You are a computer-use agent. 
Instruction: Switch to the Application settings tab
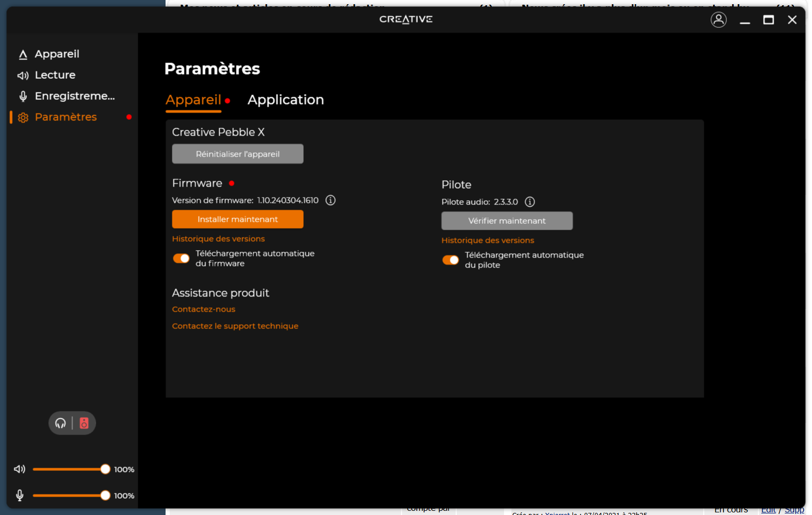285,100
